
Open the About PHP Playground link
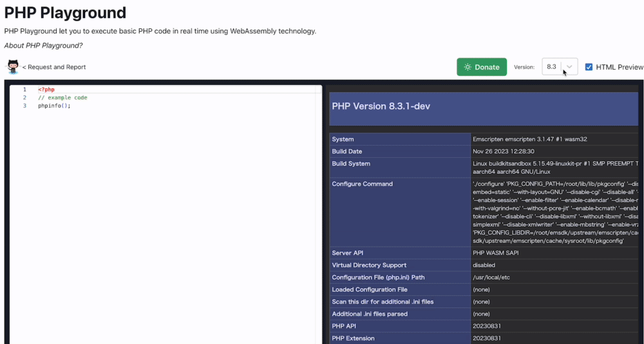coord(43,45)
